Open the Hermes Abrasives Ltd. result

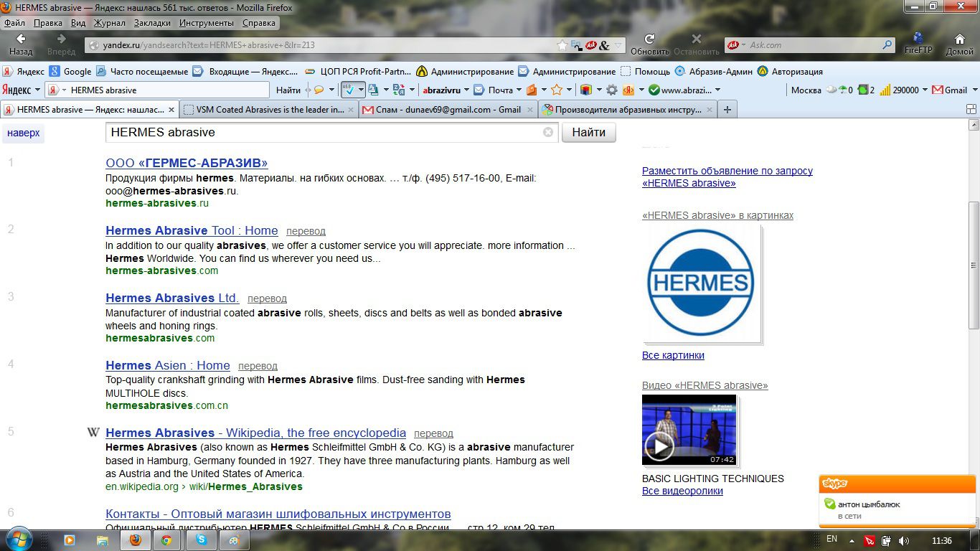click(172, 298)
